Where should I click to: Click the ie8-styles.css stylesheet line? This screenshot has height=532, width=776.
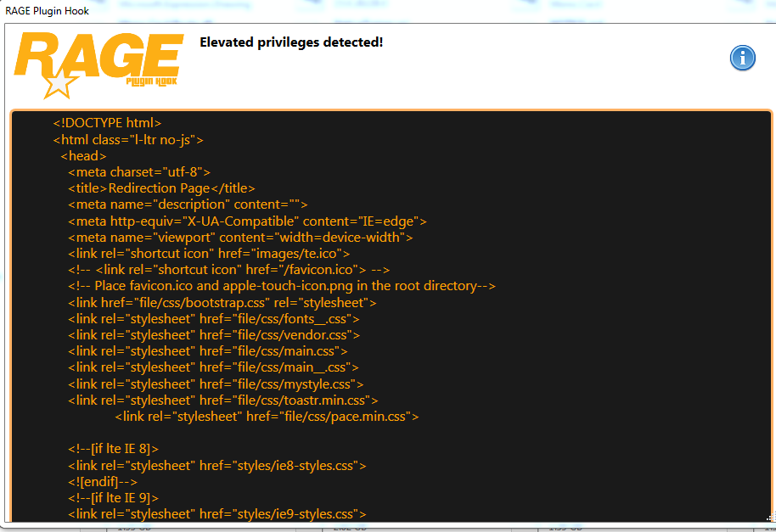216,466
